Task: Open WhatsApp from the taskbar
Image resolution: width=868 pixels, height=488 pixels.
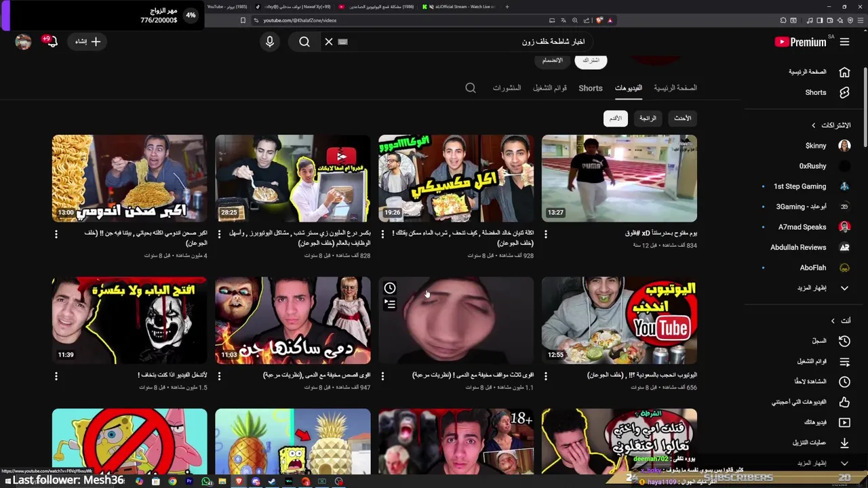Action: (206, 481)
